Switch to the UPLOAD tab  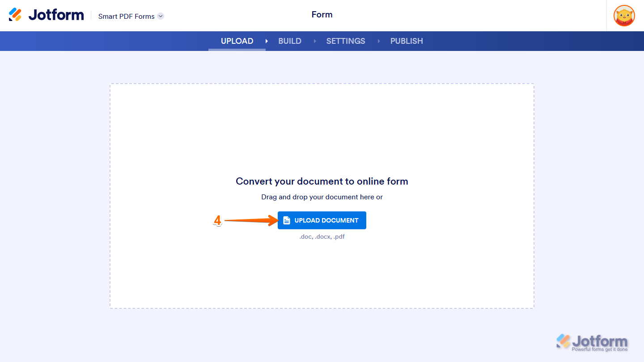coord(237,41)
